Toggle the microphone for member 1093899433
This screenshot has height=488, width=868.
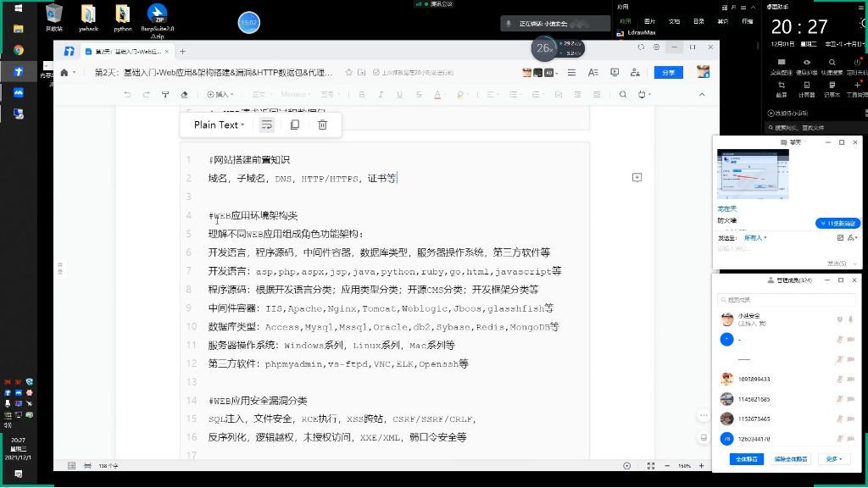click(x=840, y=379)
